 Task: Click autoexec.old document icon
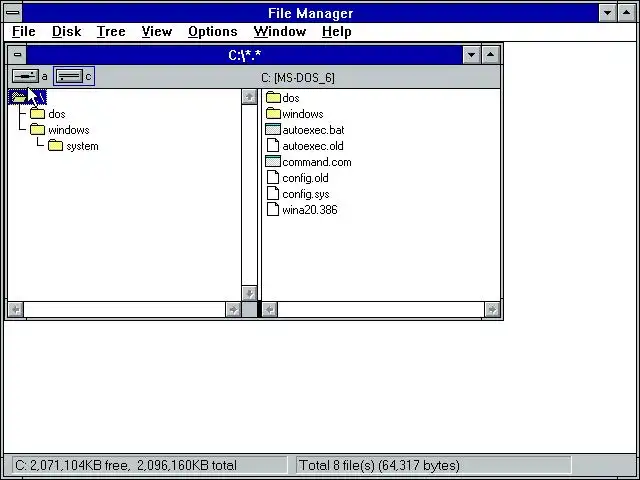pos(273,145)
